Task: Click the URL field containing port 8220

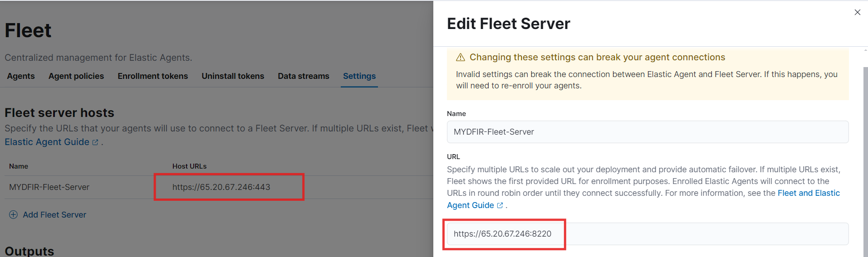Action: tap(647, 234)
